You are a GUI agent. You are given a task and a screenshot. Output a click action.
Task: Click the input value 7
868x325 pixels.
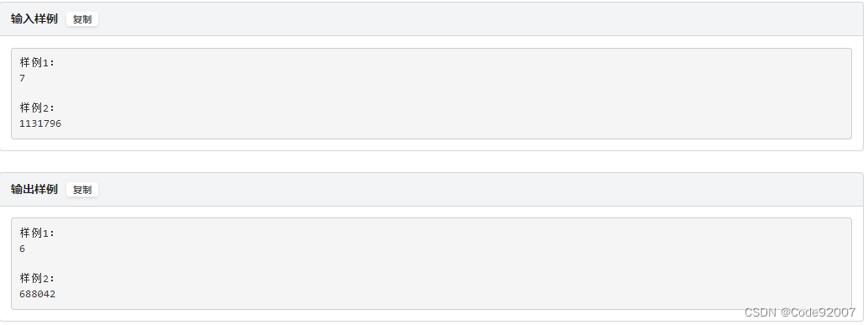(x=22, y=79)
